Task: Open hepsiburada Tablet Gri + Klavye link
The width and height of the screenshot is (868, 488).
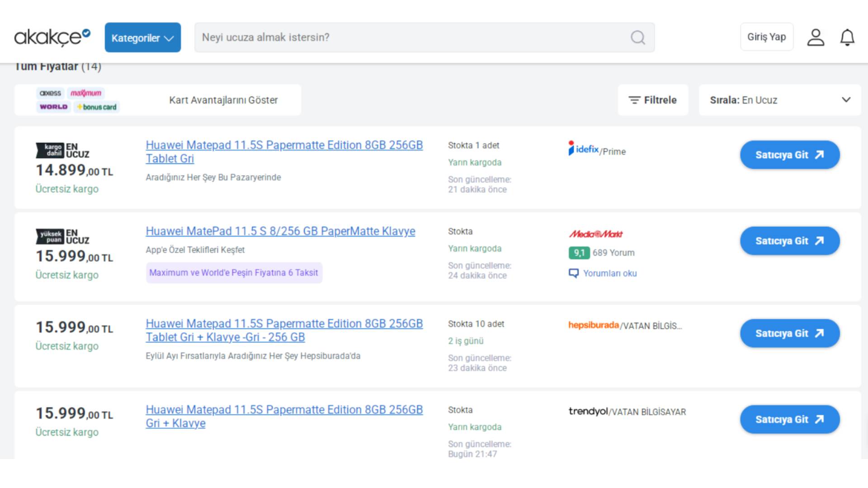Action: click(284, 330)
